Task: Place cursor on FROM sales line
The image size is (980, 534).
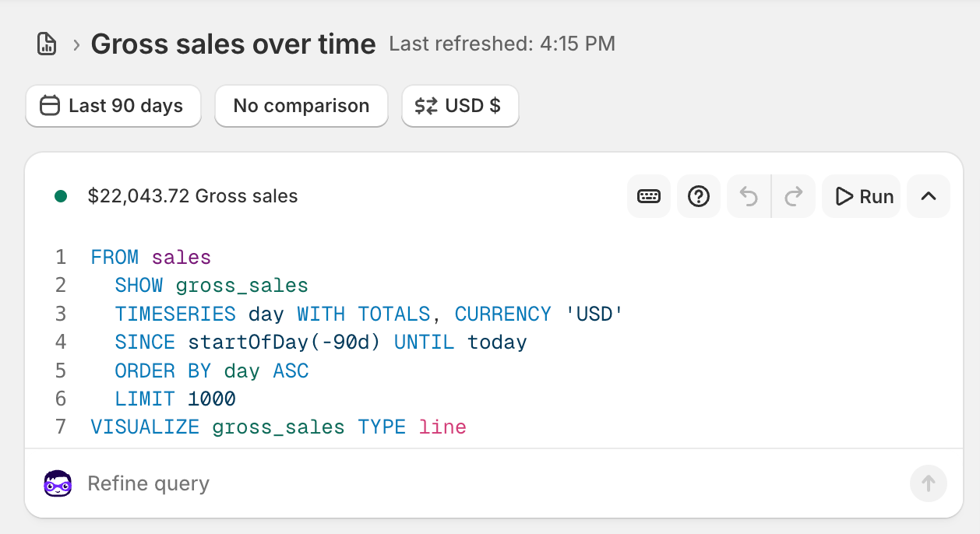Action: pos(151,257)
